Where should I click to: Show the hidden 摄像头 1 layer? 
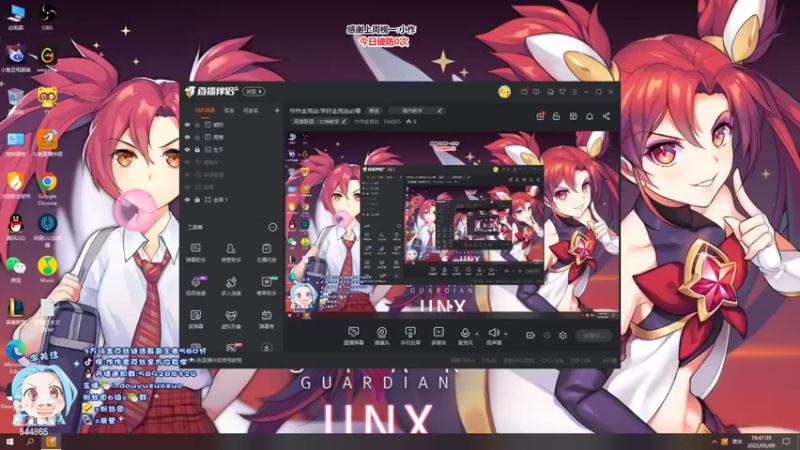(187, 162)
